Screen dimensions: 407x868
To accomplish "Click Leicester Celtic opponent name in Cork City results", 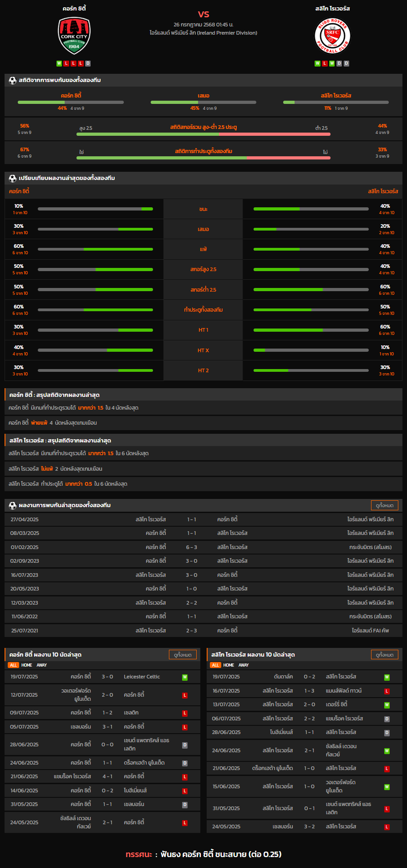I will [142, 677].
